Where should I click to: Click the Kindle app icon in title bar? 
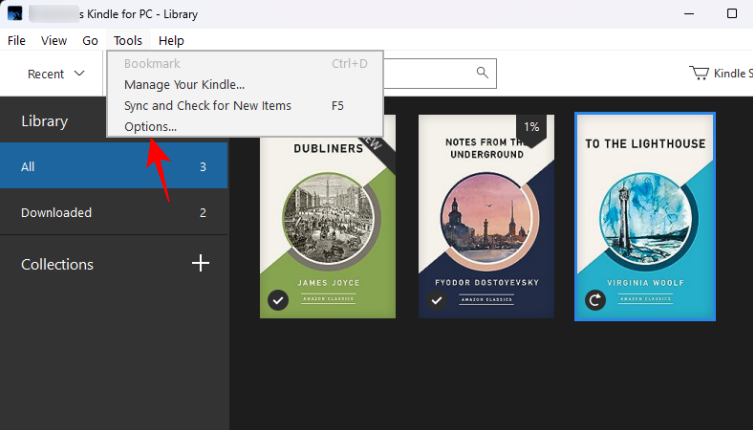(14, 13)
